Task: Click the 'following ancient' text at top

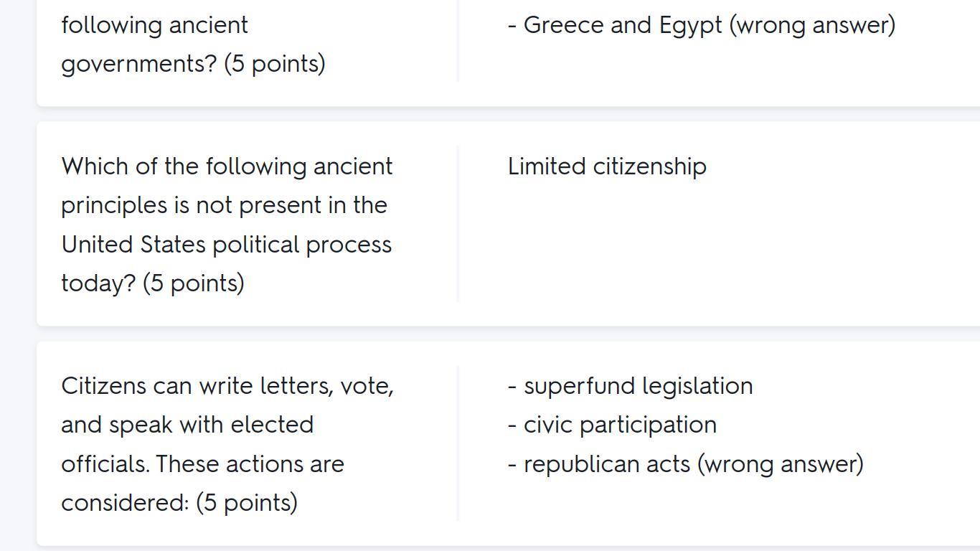Action: coord(154,25)
